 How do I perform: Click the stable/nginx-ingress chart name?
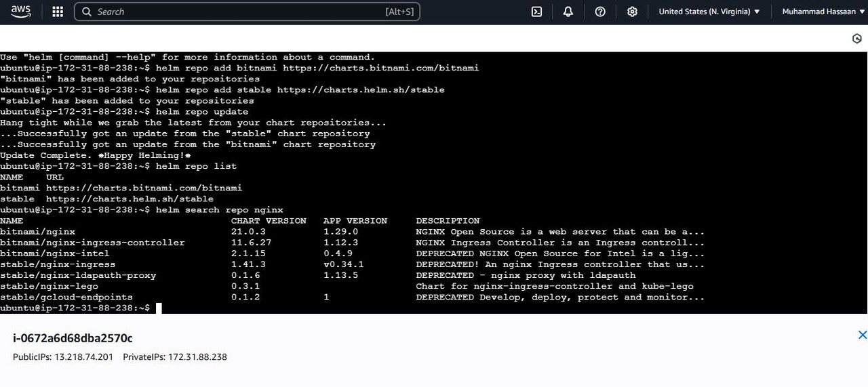(x=58, y=264)
